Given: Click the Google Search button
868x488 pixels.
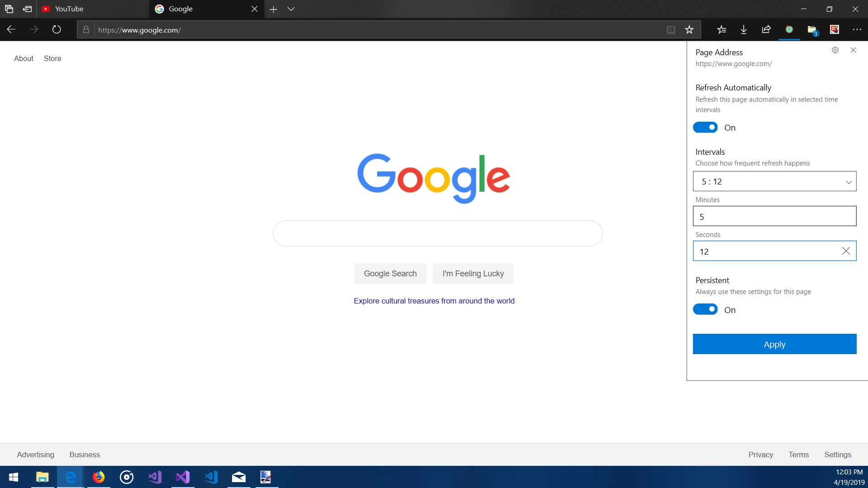Looking at the screenshot, I should [390, 274].
